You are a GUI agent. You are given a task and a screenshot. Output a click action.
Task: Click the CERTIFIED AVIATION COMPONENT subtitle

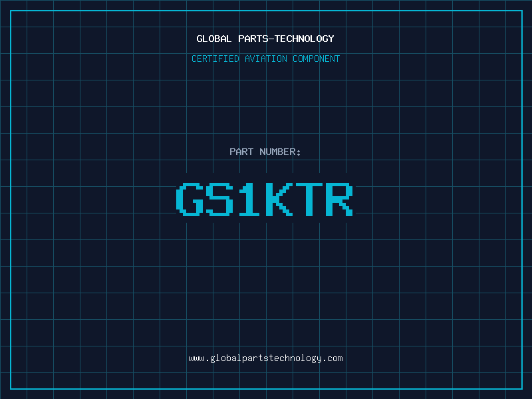(265, 59)
